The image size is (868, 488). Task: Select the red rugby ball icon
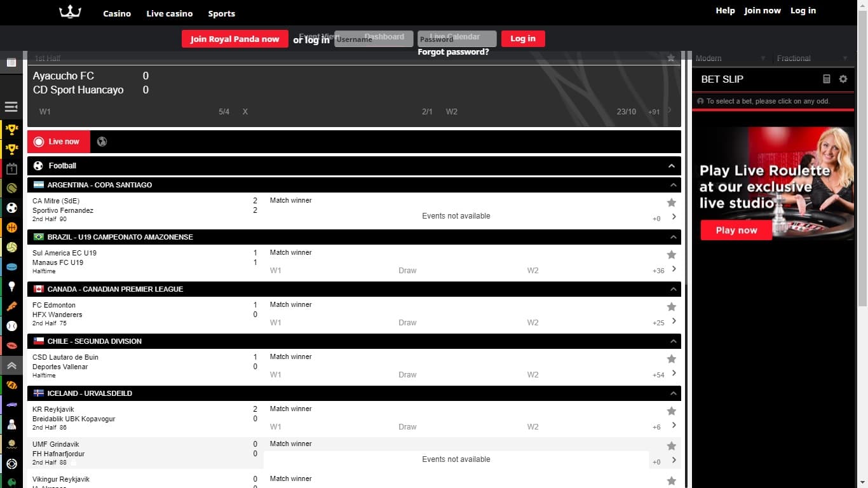[11, 346]
